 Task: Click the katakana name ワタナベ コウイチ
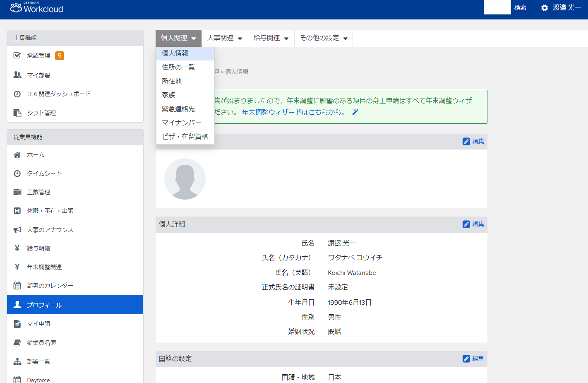pos(355,258)
